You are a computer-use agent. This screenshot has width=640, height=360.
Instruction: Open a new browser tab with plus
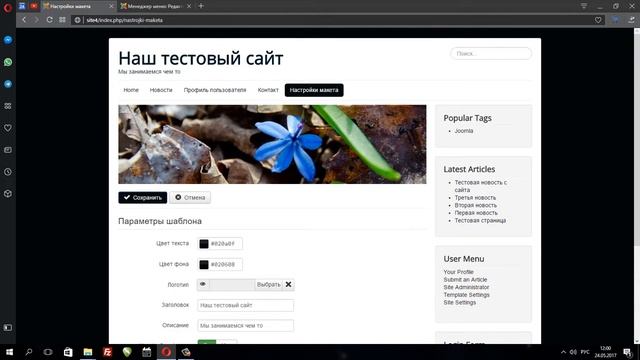(x=201, y=6)
